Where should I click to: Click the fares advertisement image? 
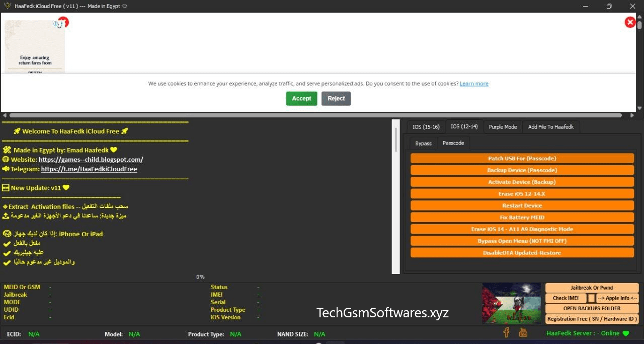(35, 47)
